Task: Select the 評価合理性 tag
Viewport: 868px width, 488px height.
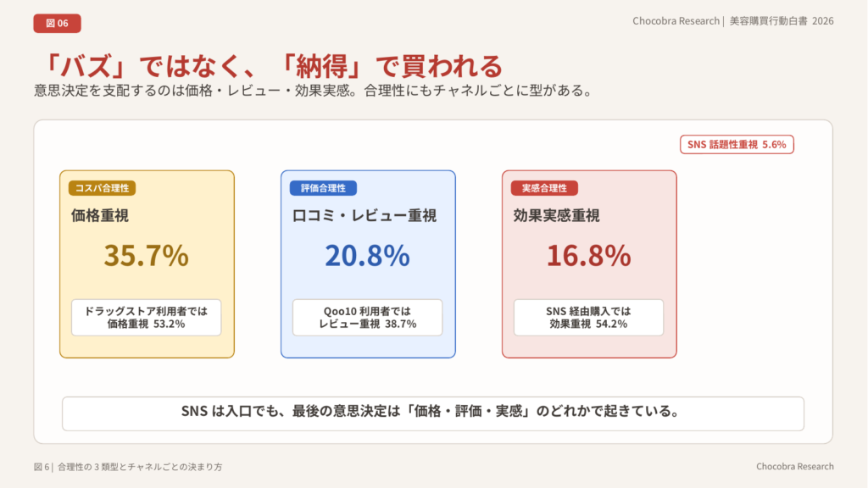Action: [323, 188]
